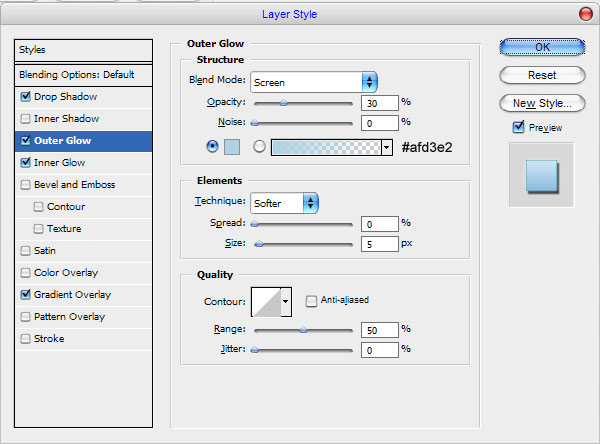Enable the Anti-aliased checkbox
600x444 pixels.
(x=311, y=301)
